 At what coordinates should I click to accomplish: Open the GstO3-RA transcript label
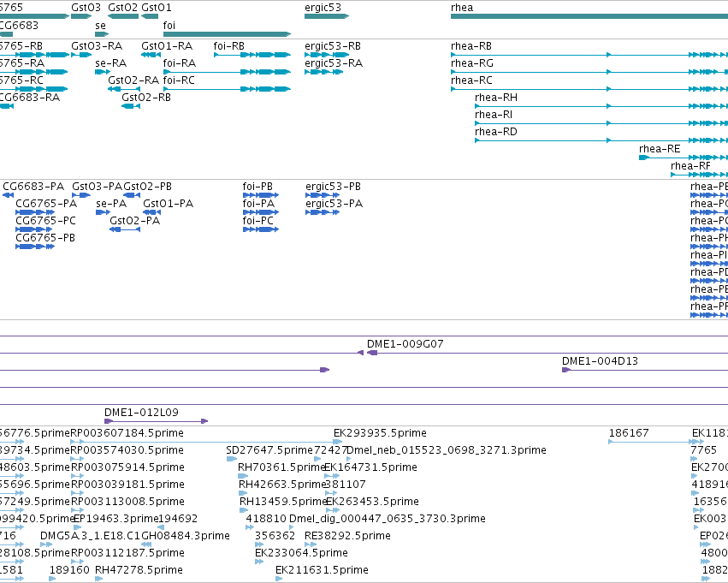[97, 46]
